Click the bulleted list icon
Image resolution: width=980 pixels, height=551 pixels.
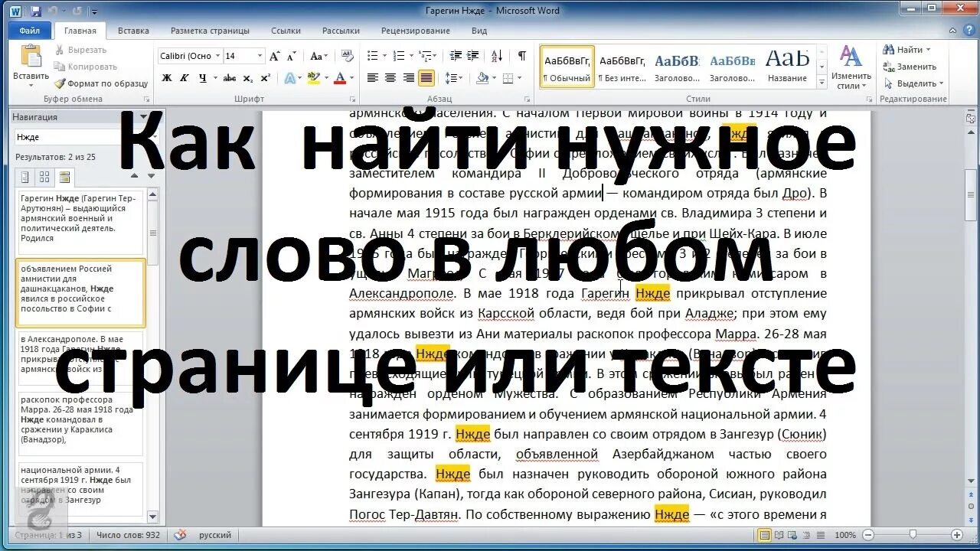pos(373,56)
